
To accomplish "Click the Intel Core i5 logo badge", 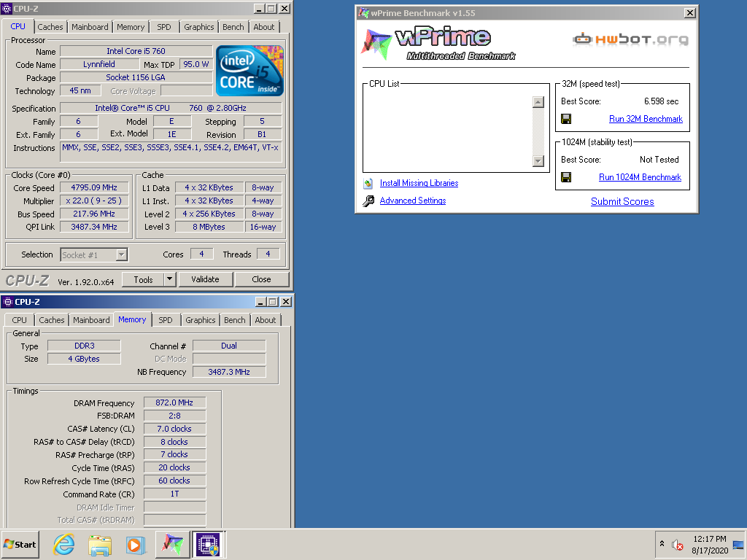I will [249, 71].
